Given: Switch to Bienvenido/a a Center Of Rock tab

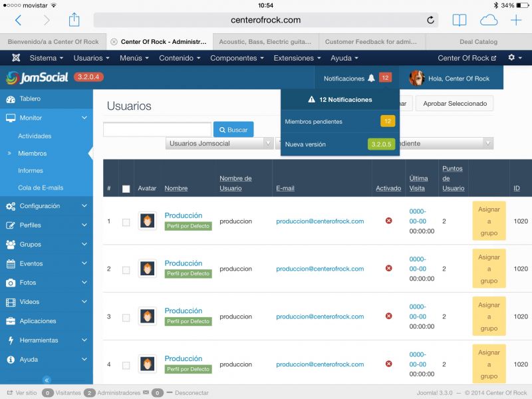Looking at the screenshot, I should [x=53, y=42].
